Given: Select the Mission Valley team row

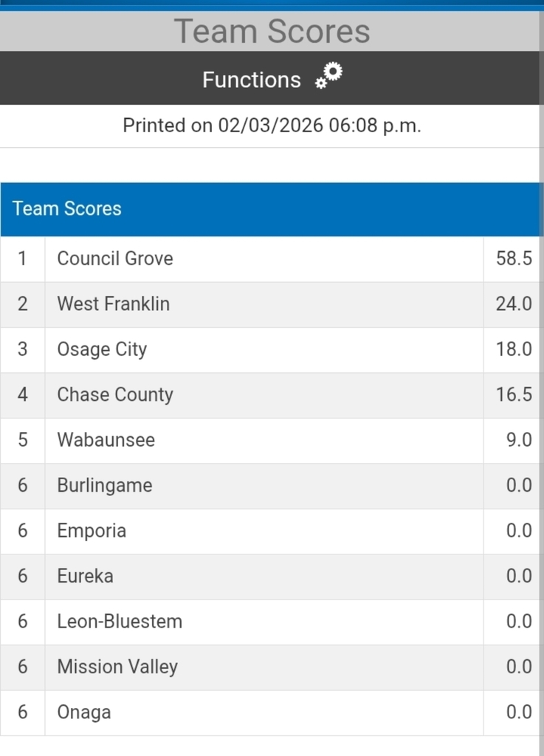Looking at the screenshot, I should [117, 667].
